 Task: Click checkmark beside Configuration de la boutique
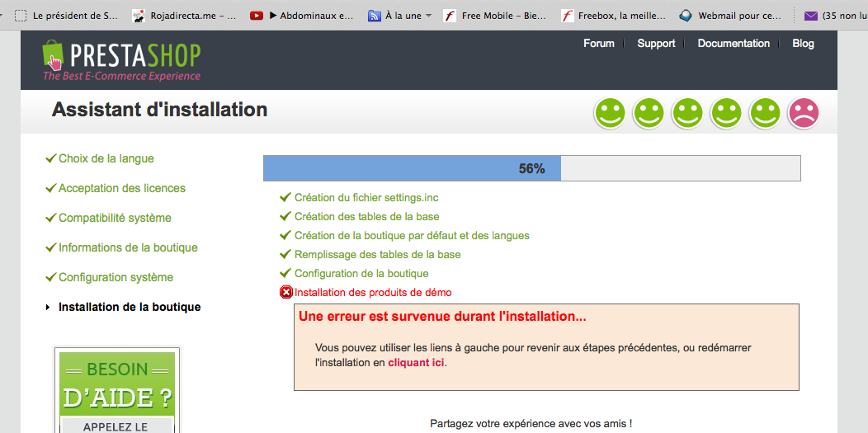pos(285,273)
